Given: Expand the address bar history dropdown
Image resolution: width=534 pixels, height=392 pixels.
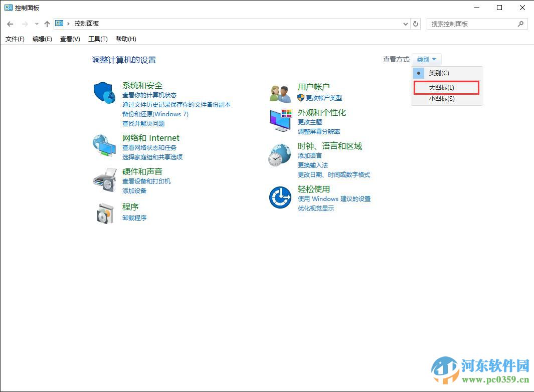Looking at the screenshot, I should (x=405, y=24).
